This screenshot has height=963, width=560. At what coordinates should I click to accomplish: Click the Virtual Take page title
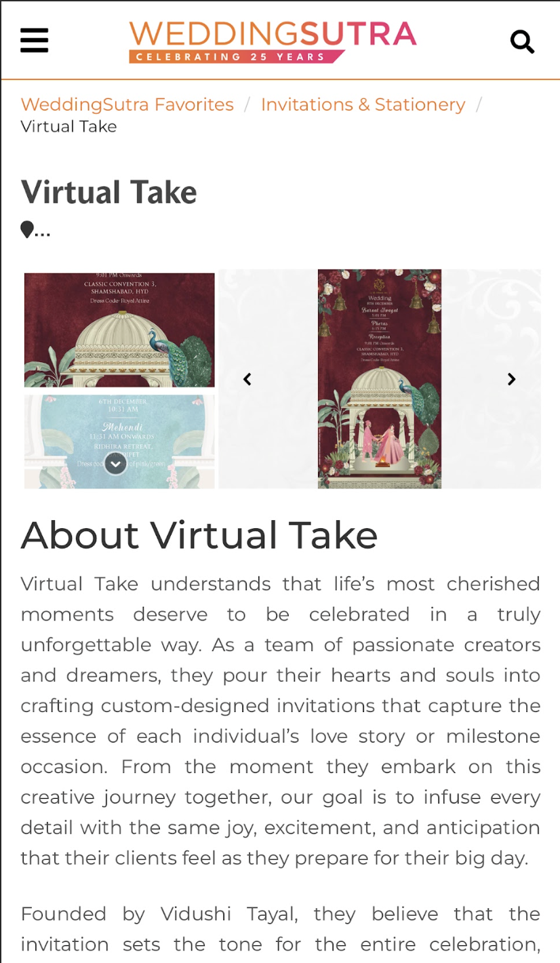click(108, 192)
